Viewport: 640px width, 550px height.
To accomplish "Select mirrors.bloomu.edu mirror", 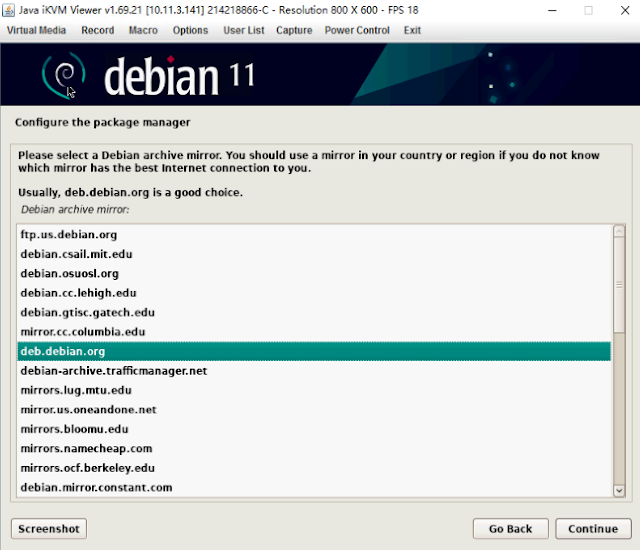I will coord(314,429).
